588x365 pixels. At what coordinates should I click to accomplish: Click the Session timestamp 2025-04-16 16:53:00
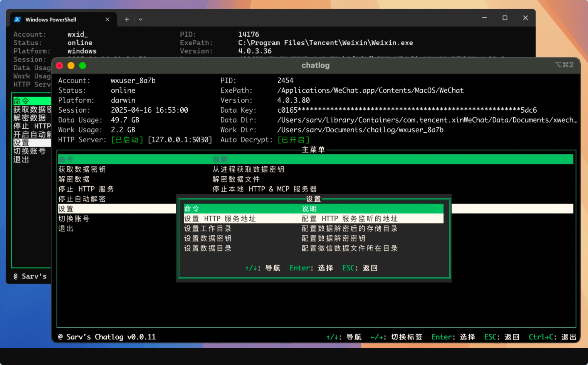tap(150, 110)
